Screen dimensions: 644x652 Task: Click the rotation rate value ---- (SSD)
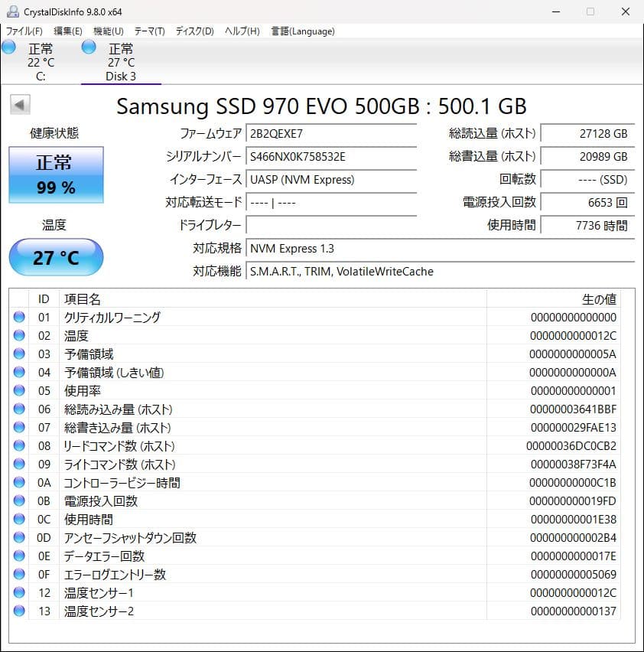pos(587,180)
